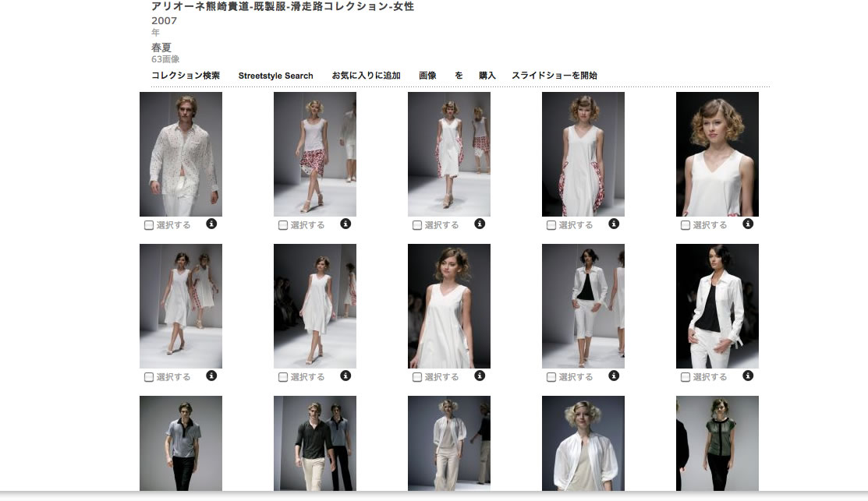Click the 2007 year text

click(164, 21)
